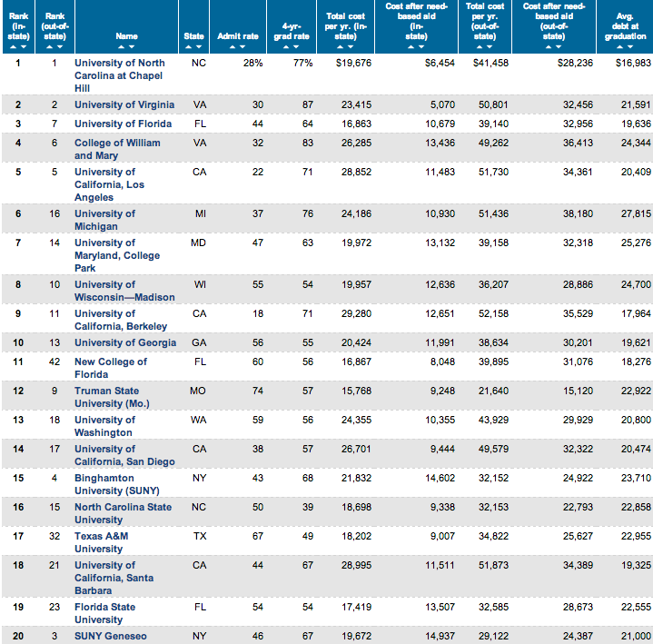Open the University of Georgia link
Viewport: 653px width, 644px height.
tap(125, 342)
